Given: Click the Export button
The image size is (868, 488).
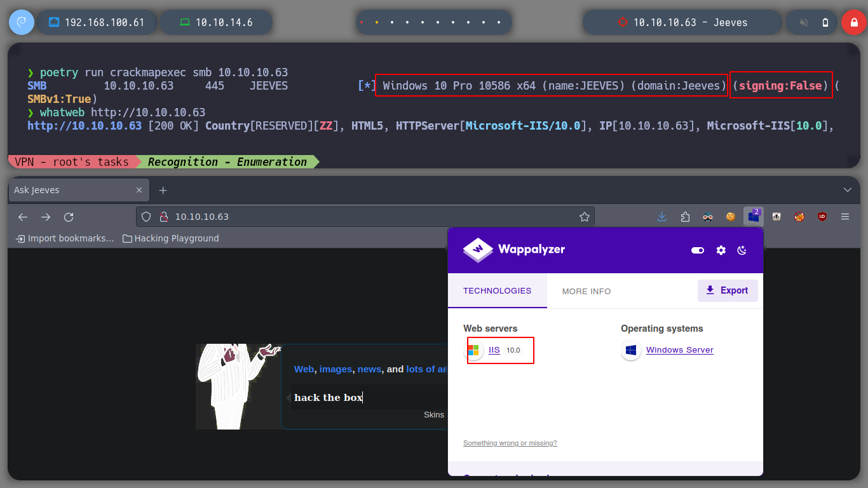Looking at the screenshot, I should point(728,290).
